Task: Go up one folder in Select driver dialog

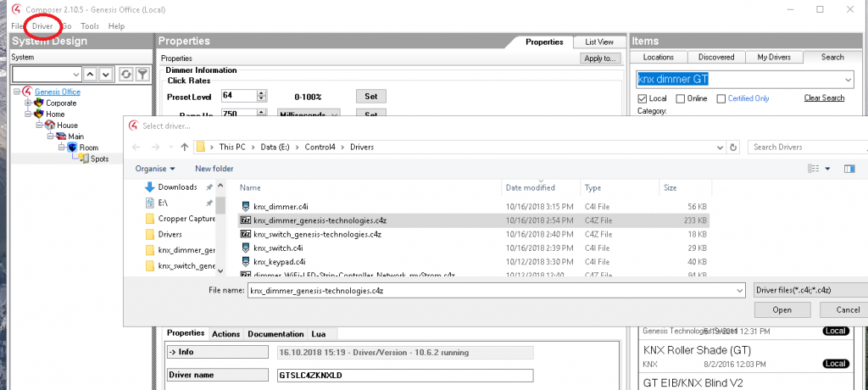Action: click(x=185, y=148)
